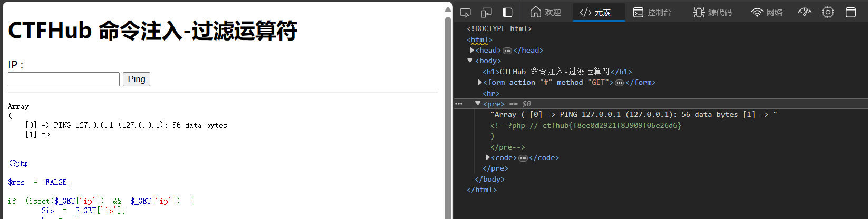The width and height of the screenshot is (868, 219).
Task: Open the three-dot actions for pre row
Action: [x=459, y=104]
